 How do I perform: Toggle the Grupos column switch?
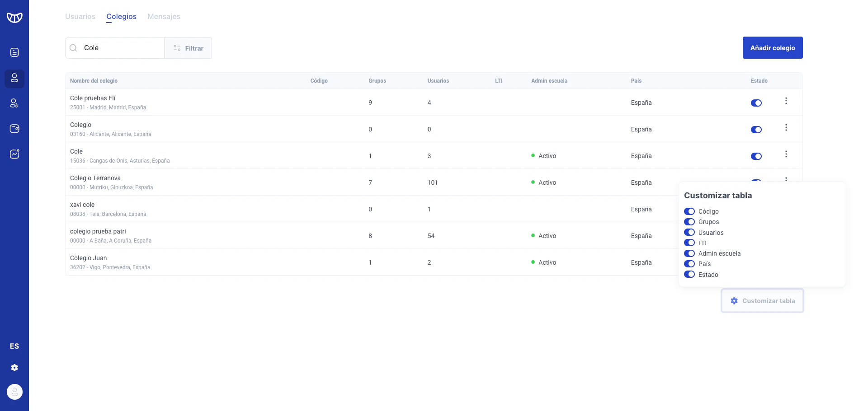(x=689, y=222)
